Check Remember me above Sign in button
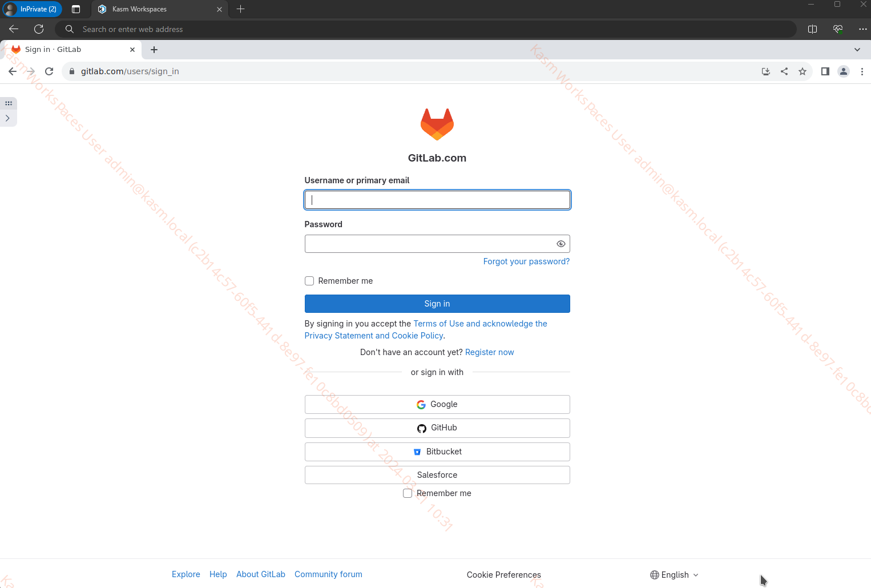Viewport: 871px width, 588px height. (x=309, y=281)
